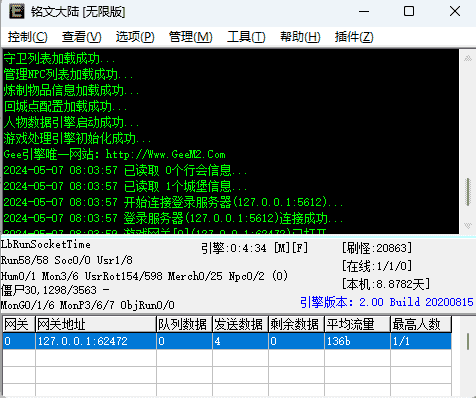Click the http://Www.GeeM2.Com URL text
Viewport: 476px width, 398px height.
(166, 154)
